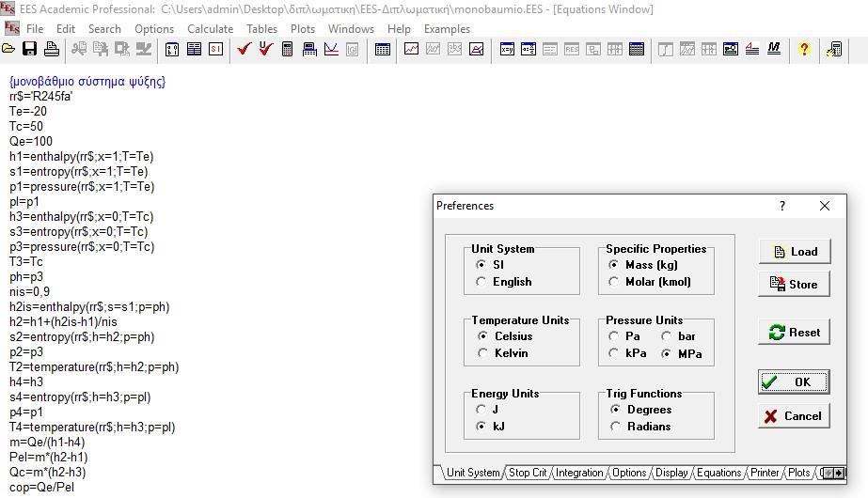Open the Plots menu

[x=303, y=29]
